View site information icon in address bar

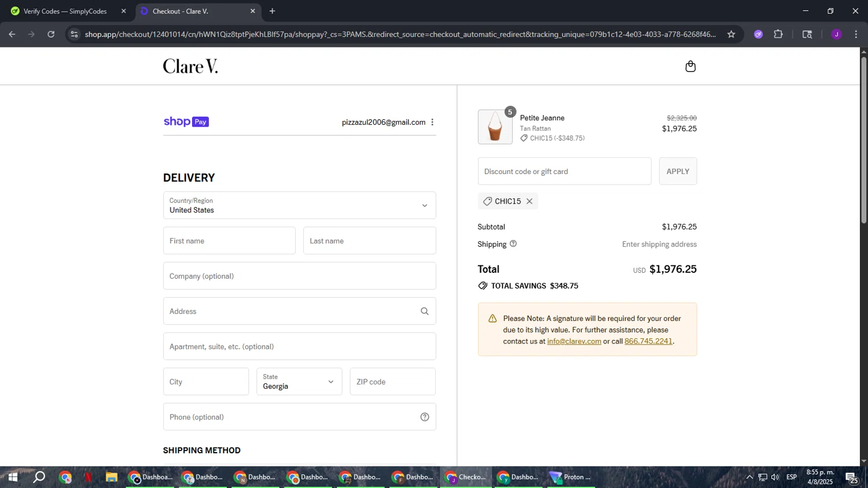[73, 34]
